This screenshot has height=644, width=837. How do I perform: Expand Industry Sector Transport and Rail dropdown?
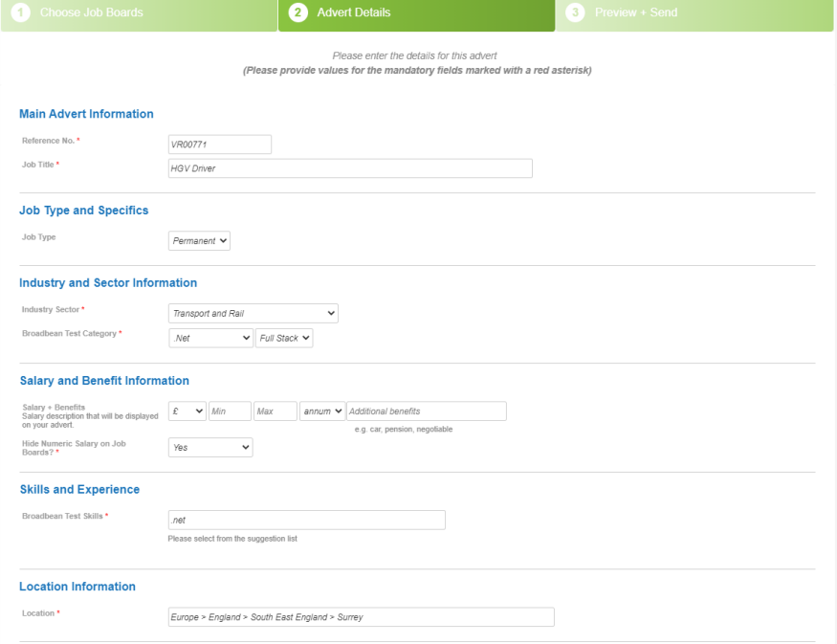click(253, 314)
